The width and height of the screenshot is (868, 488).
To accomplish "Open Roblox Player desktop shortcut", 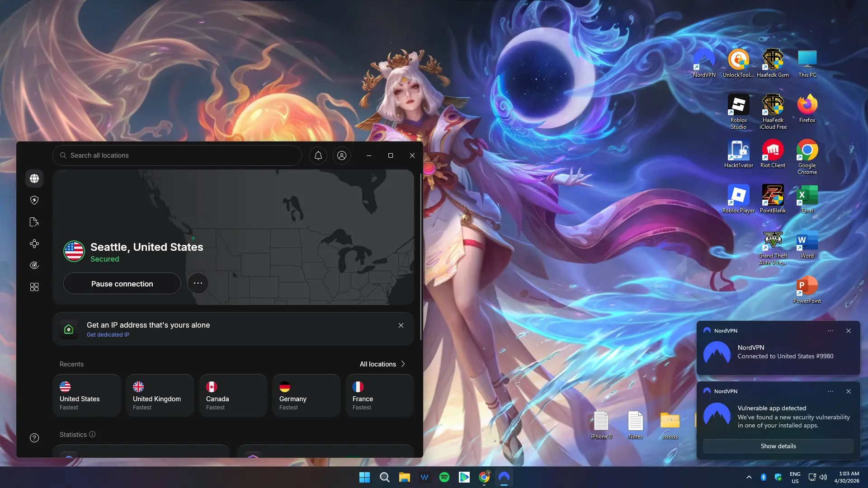I will [739, 199].
